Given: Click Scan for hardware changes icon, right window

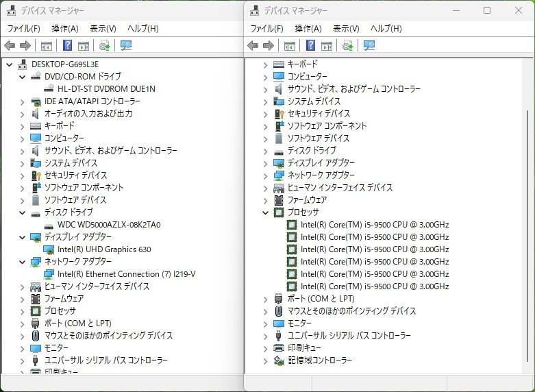Looking at the screenshot, I should pos(369,45).
